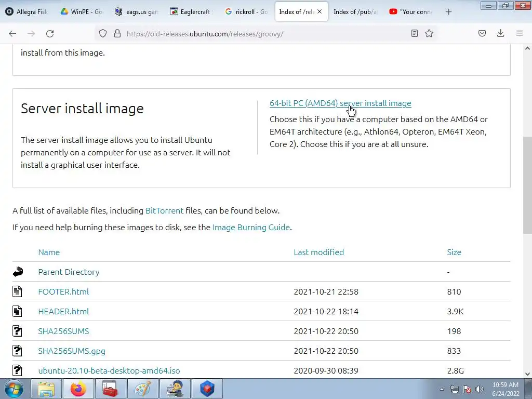Image resolution: width=532 pixels, height=399 pixels.
Task: Open the taskbar clock showing 10:59 AM
Action: [506, 389]
